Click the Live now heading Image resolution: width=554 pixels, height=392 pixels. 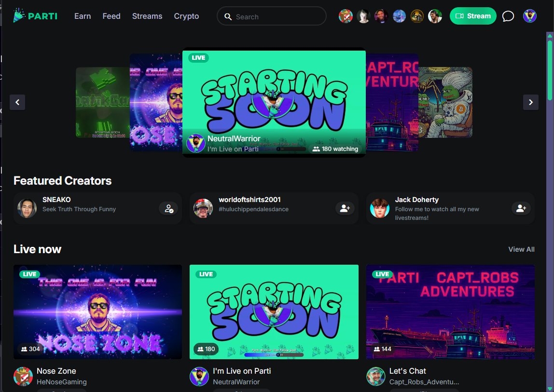[38, 249]
